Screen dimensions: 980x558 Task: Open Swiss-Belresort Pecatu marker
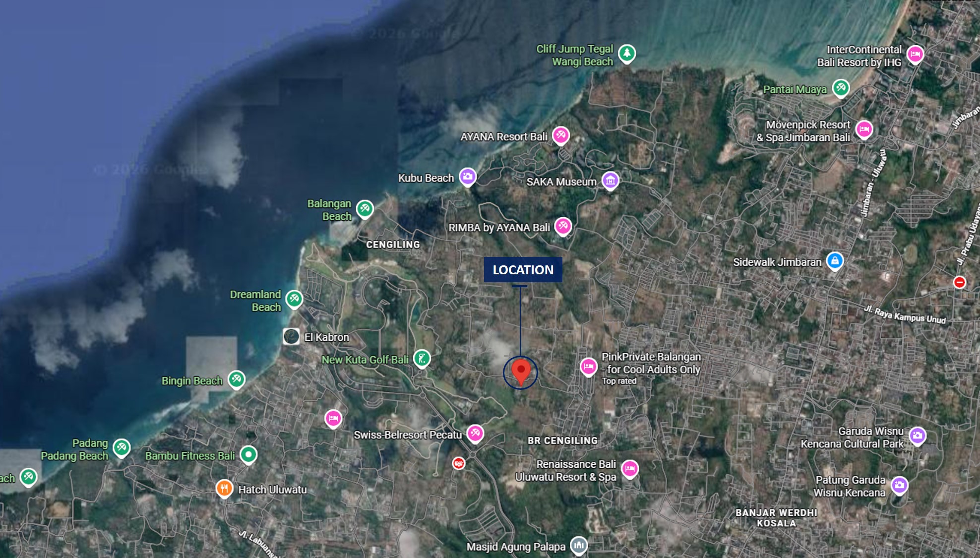coord(475,434)
